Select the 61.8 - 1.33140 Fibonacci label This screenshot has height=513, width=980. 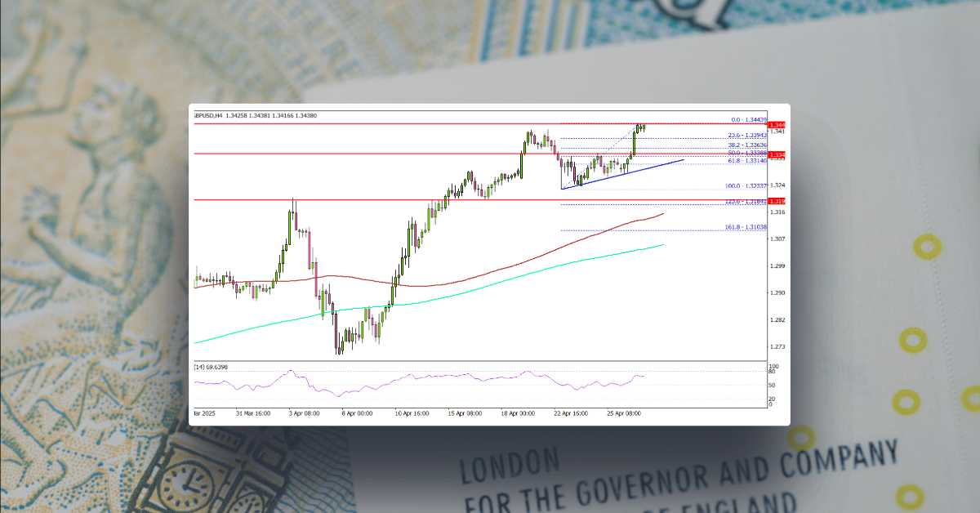click(x=747, y=160)
